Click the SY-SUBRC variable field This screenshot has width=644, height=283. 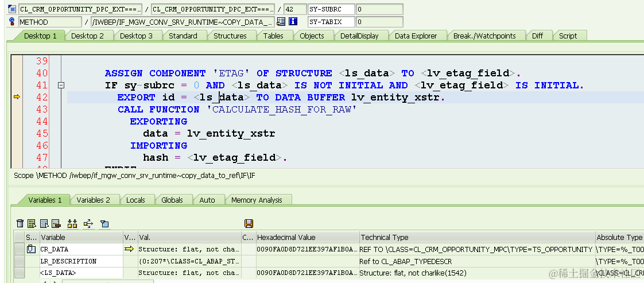coord(331,9)
